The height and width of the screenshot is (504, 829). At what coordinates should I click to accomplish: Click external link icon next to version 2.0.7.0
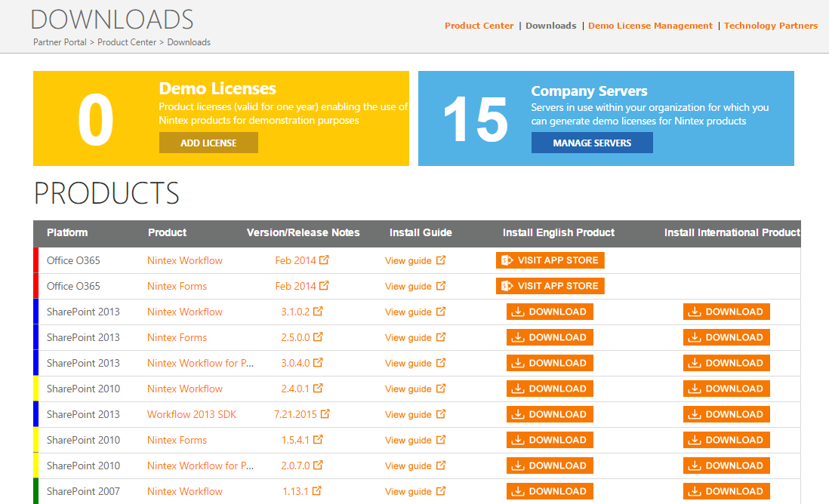pos(318,465)
